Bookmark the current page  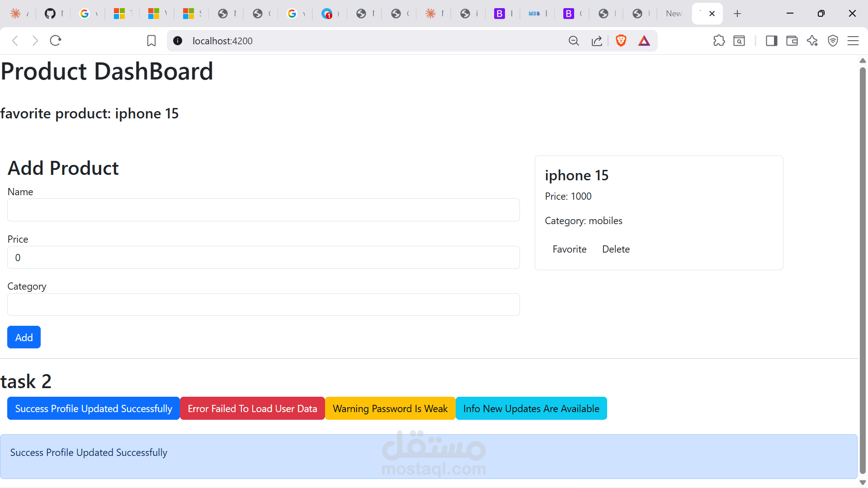click(x=151, y=41)
